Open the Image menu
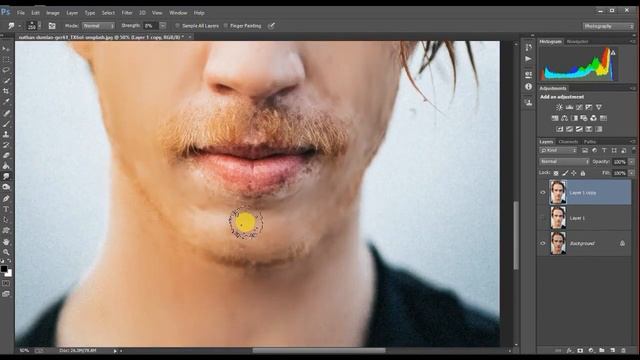This screenshot has height=360, width=640. click(53, 13)
